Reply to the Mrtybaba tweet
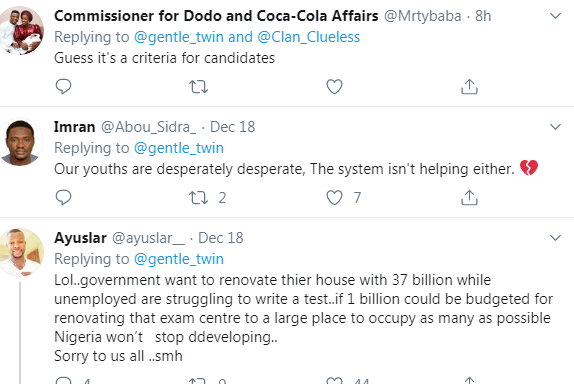 (x=63, y=87)
